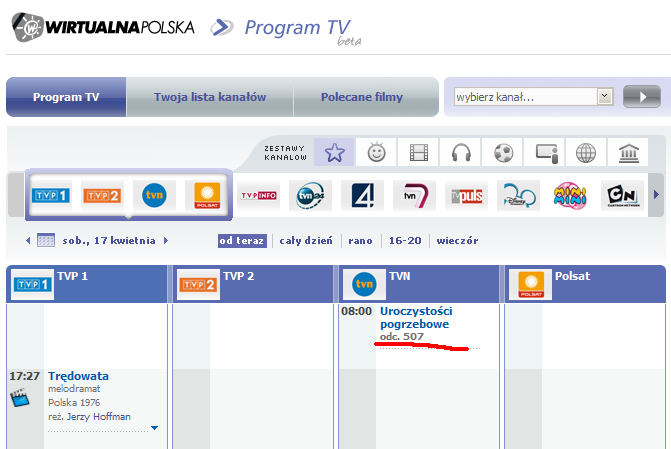Viewport: 671px width, 449px height.
Task: Move the channel strip left with the grey bar
Action: (16, 195)
